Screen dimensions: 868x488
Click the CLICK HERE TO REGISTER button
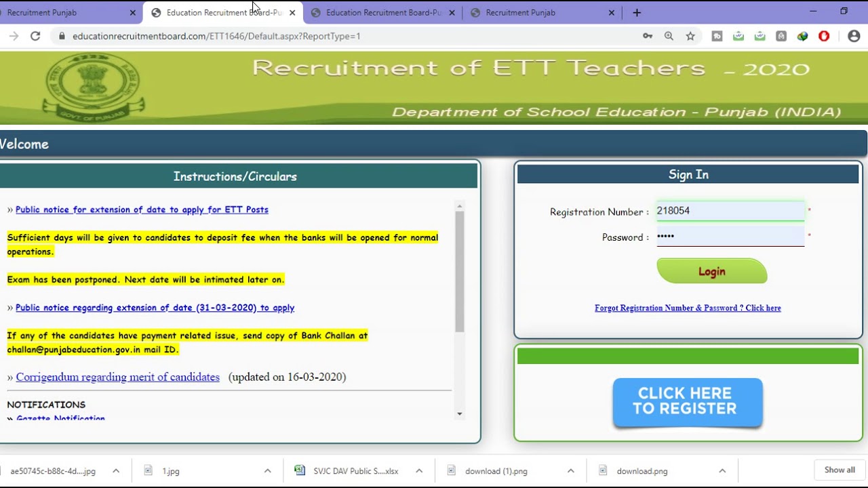point(688,401)
